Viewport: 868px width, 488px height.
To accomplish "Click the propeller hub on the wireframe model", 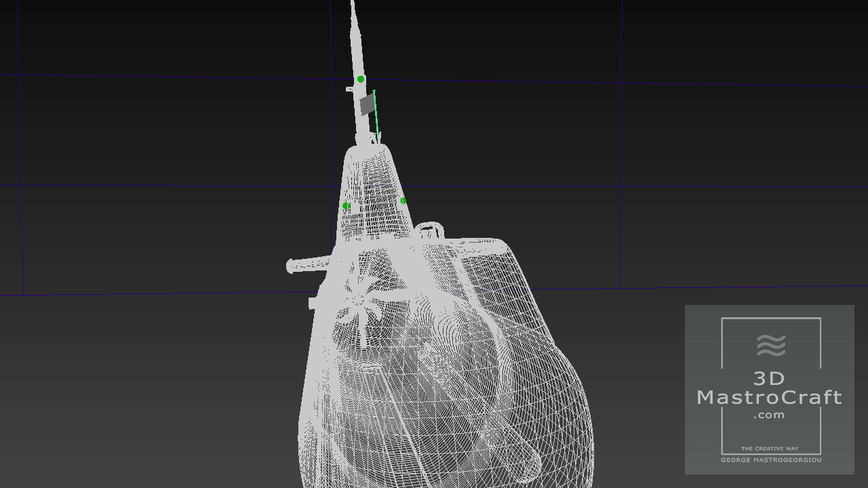I will pos(356,300).
